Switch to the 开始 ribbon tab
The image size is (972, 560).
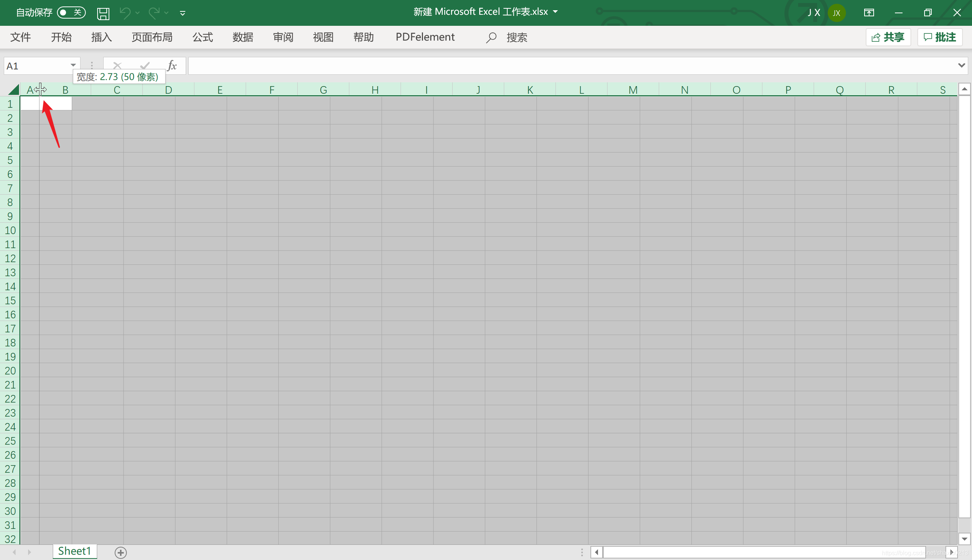point(61,37)
